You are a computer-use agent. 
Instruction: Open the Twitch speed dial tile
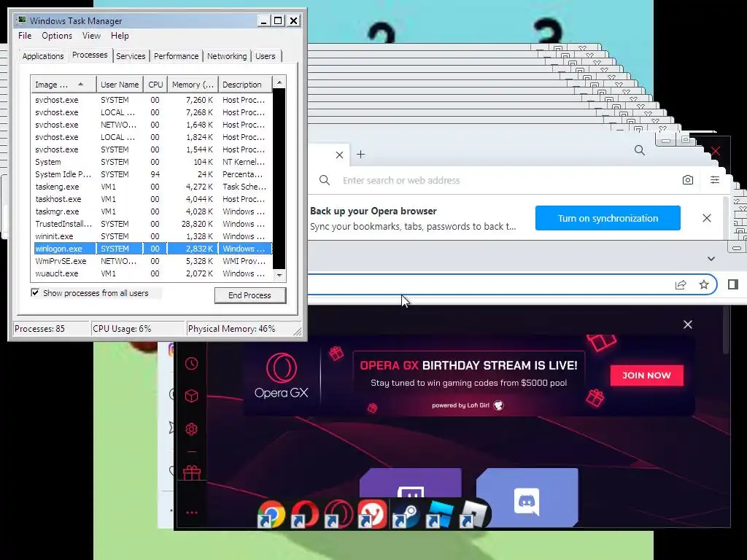411,483
